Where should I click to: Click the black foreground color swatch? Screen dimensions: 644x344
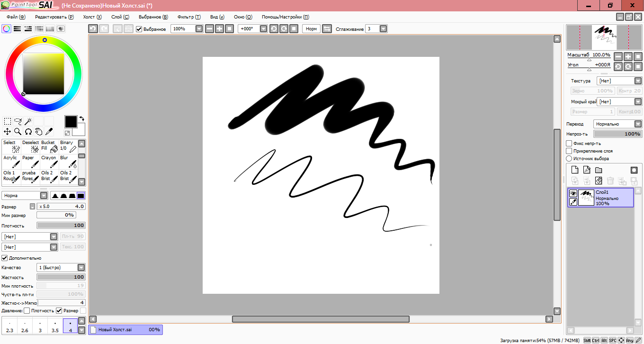pos(71,122)
